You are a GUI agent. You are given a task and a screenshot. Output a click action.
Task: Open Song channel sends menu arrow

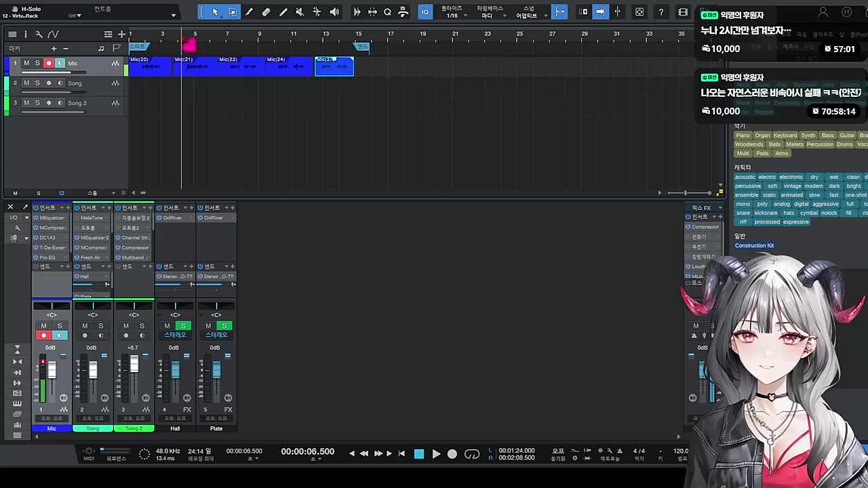(102, 266)
